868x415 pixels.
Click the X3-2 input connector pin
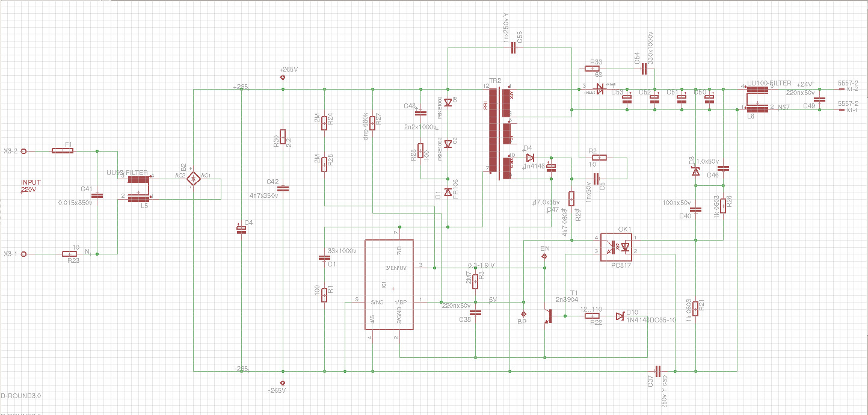(x=24, y=151)
